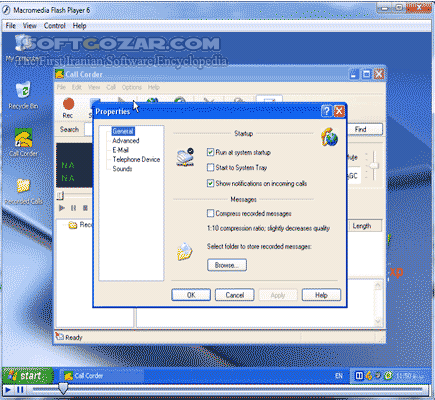Image resolution: width=435 pixels, height=400 pixels.
Task: Click the Properties dialog question mark help icon
Action: click(327, 111)
